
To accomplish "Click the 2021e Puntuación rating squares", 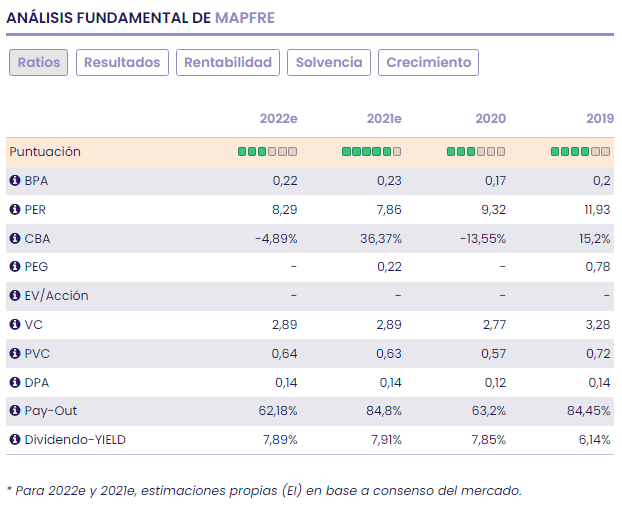I will [x=371, y=152].
